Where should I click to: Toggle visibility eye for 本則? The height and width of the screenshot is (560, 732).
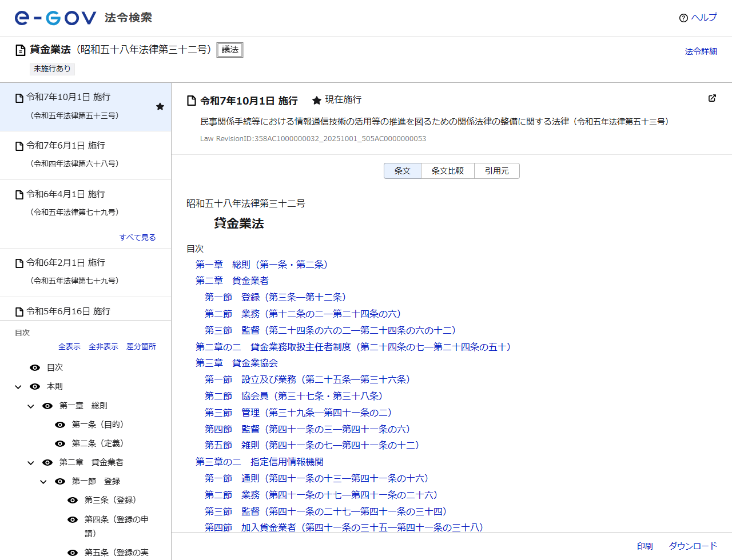click(x=35, y=387)
